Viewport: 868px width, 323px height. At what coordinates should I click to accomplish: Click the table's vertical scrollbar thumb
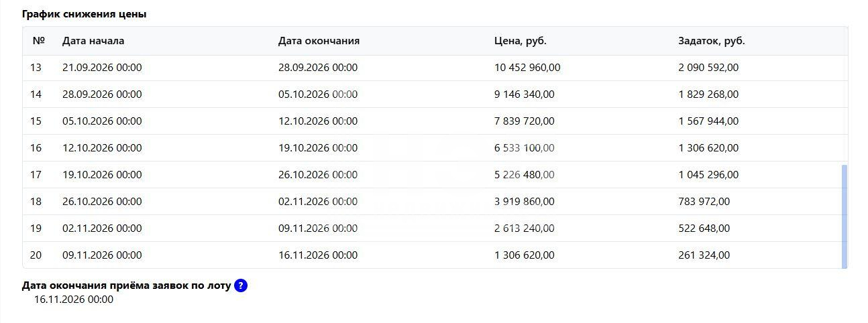click(845, 216)
